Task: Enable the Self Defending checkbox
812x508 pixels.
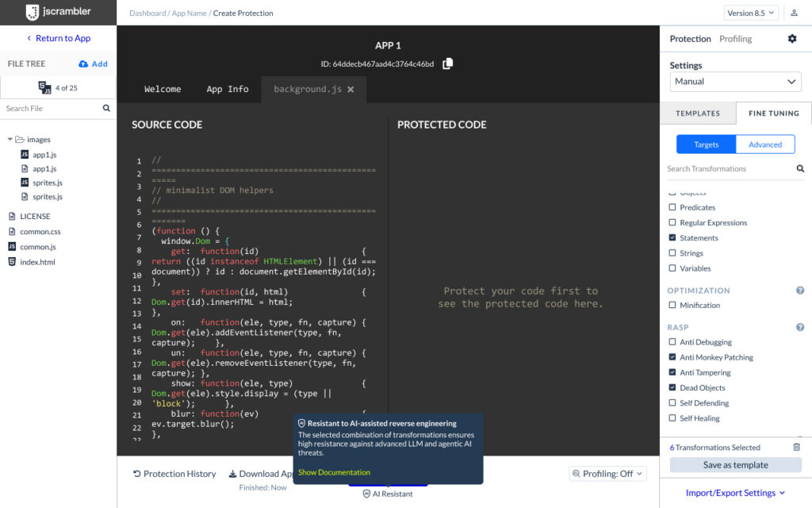Action: point(672,402)
